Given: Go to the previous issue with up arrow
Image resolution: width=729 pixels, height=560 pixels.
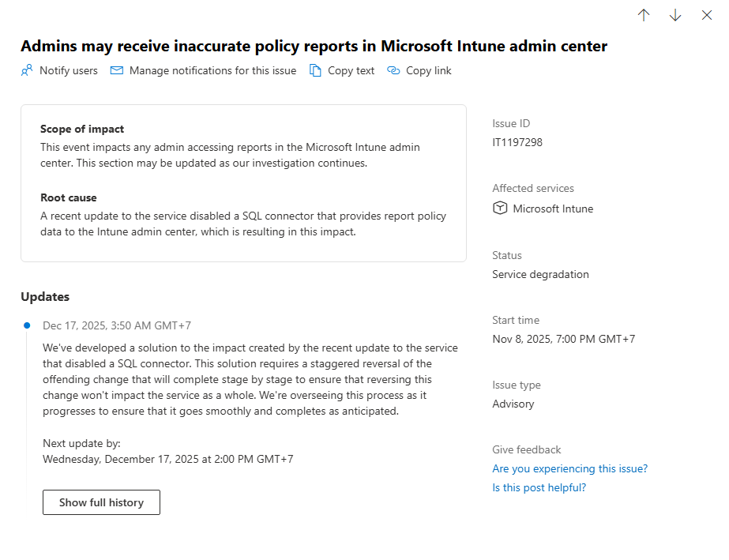Looking at the screenshot, I should pyautogui.click(x=644, y=16).
